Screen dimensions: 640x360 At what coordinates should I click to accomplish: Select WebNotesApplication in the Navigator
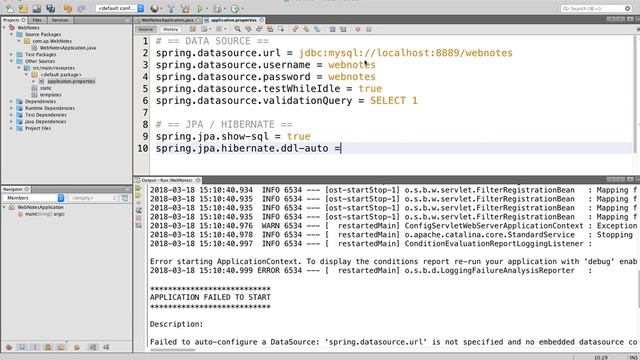[x=40, y=207]
